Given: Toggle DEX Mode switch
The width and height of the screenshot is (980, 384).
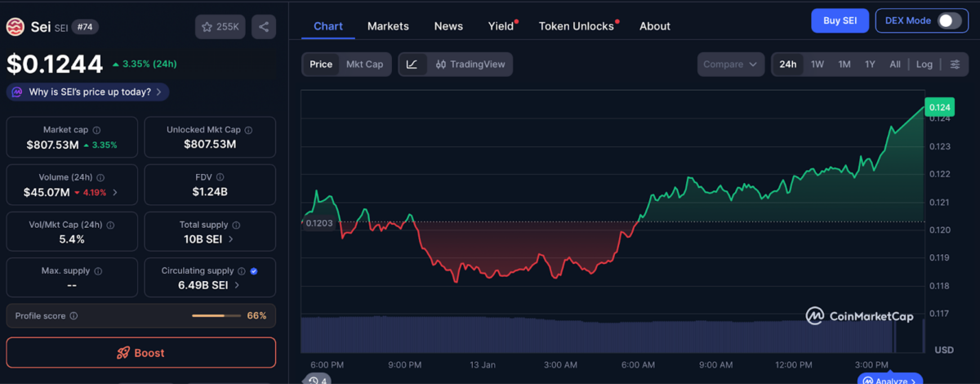Looking at the screenshot, I should coord(949,20).
